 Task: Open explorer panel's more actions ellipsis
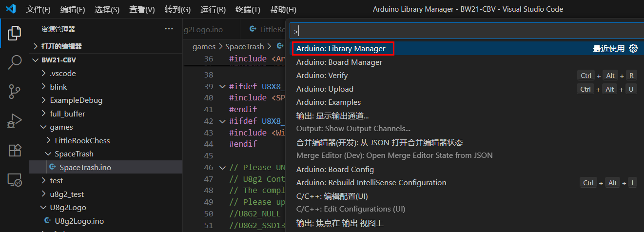[169, 29]
